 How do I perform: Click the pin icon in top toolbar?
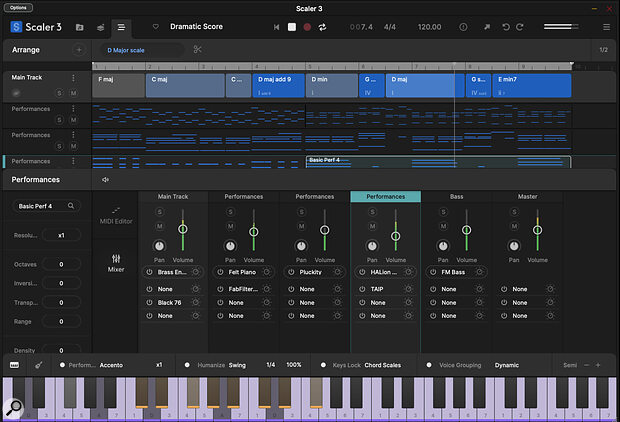487,27
